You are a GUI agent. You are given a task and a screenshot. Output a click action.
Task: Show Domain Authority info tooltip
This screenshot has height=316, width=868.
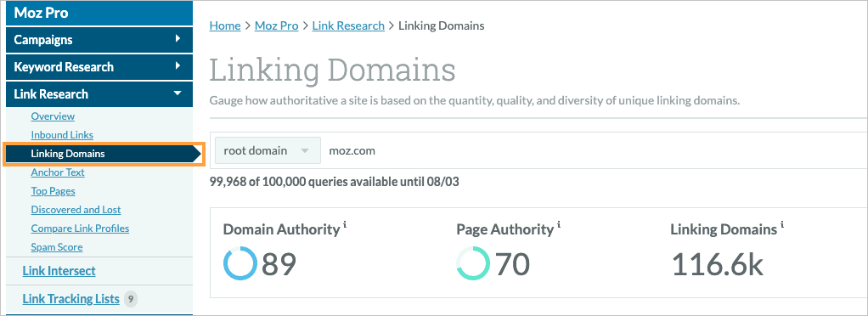(345, 224)
